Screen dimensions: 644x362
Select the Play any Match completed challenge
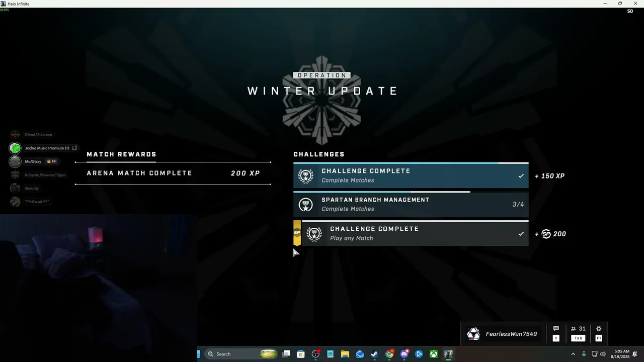coord(411,233)
